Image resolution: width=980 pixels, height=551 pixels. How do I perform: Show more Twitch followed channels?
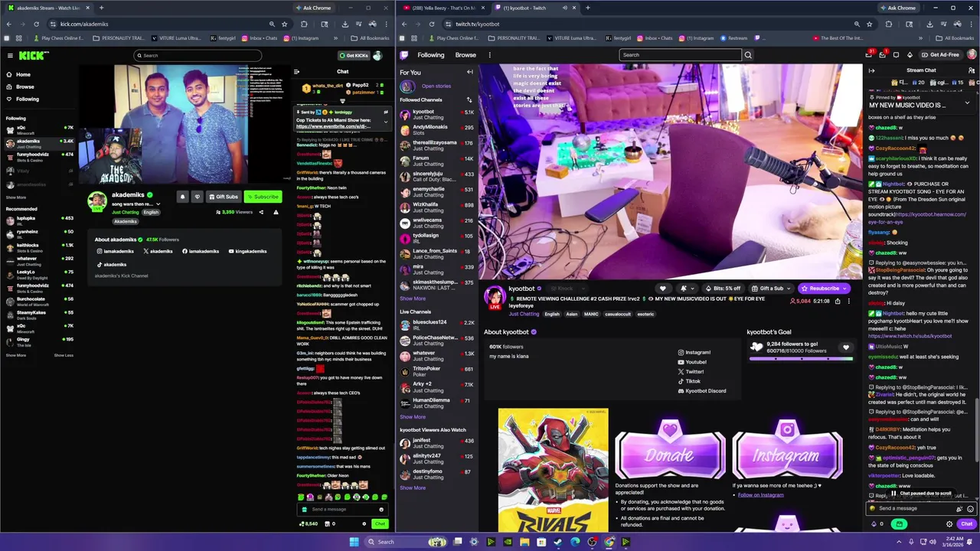tap(413, 298)
